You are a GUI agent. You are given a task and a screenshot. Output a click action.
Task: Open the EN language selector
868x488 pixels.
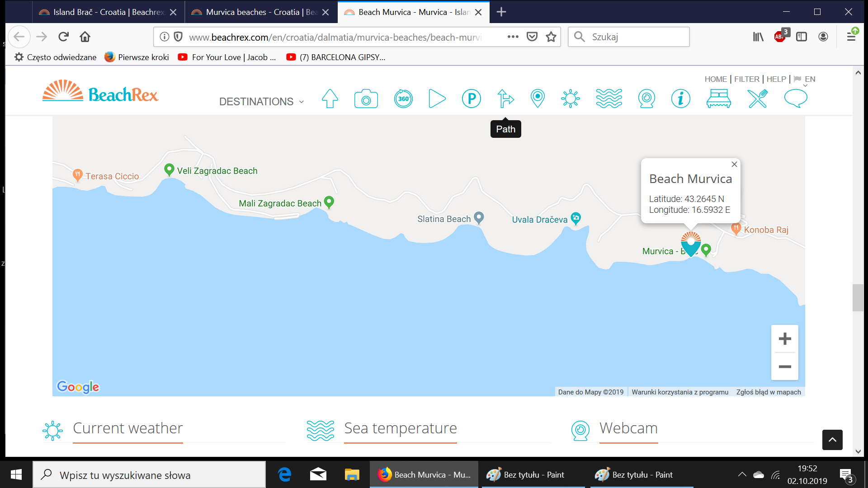(x=809, y=79)
